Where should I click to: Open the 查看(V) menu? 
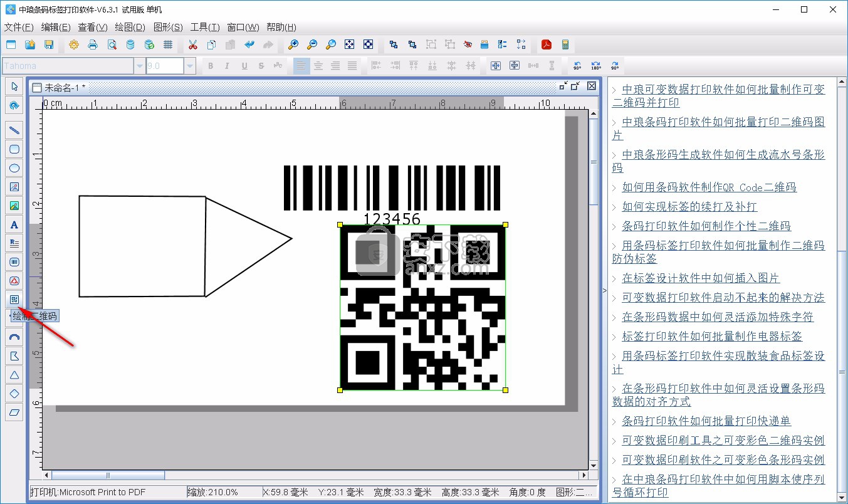(x=93, y=27)
